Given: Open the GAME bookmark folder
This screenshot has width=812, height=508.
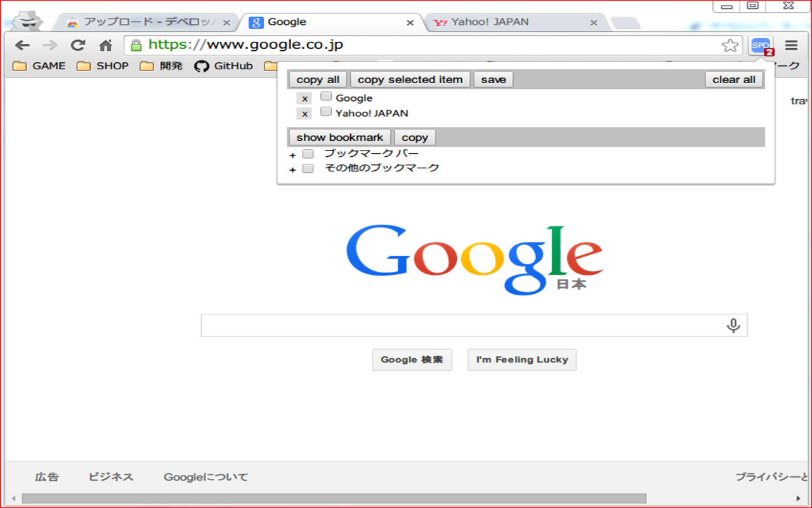Looking at the screenshot, I should tap(39, 66).
